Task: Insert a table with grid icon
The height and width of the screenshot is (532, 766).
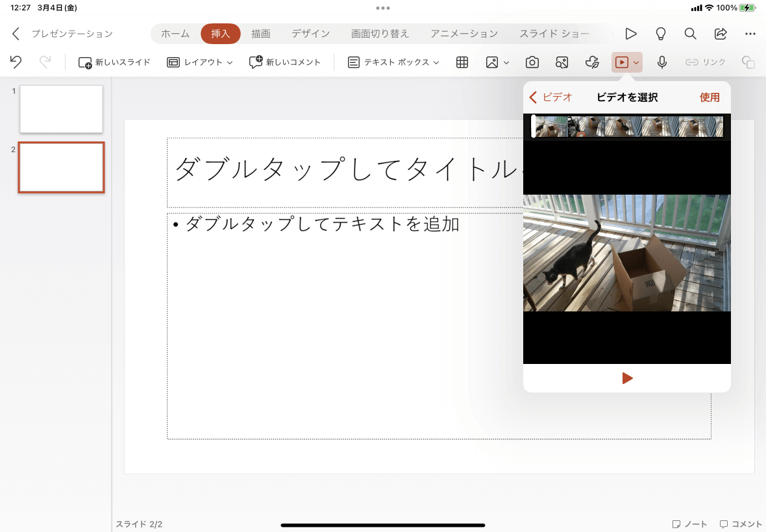Action: [x=462, y=62]
